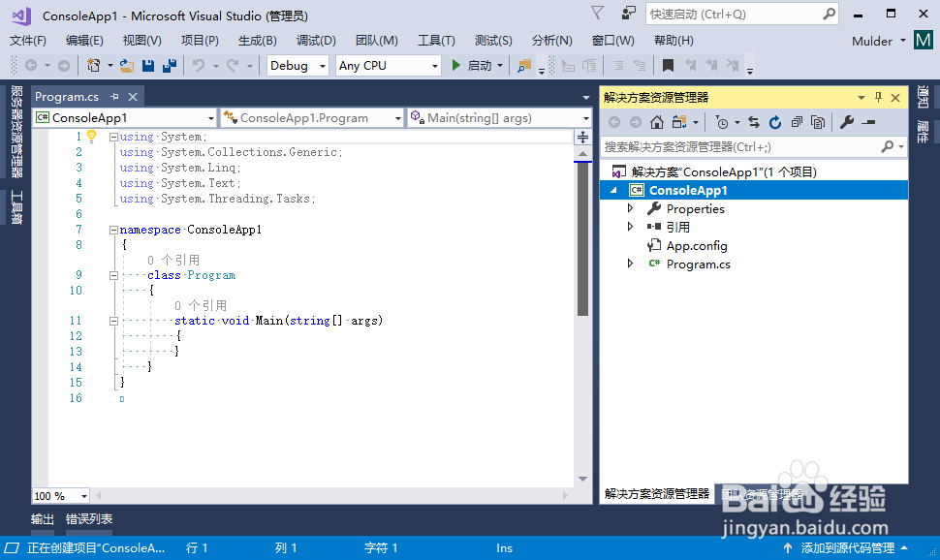Open the 工具箱 side tab

16,207
